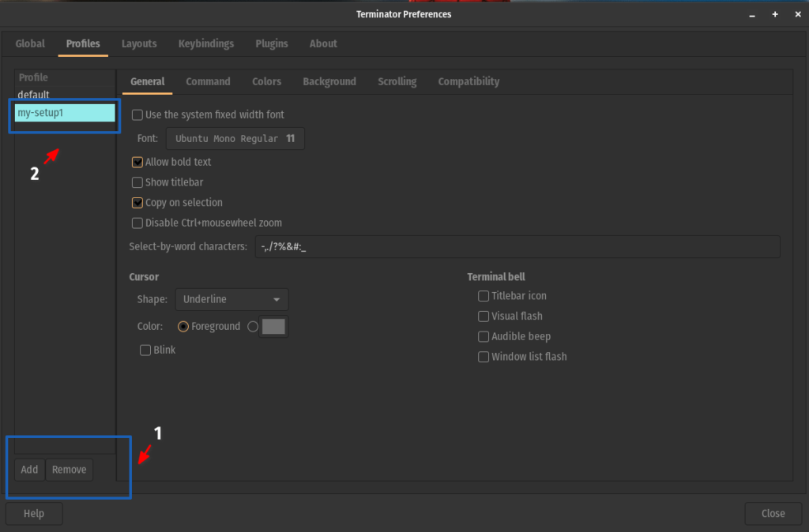Switch to the Global preferences tab
Viewport: 809px width, 532px height.
(x=30, y=43)
